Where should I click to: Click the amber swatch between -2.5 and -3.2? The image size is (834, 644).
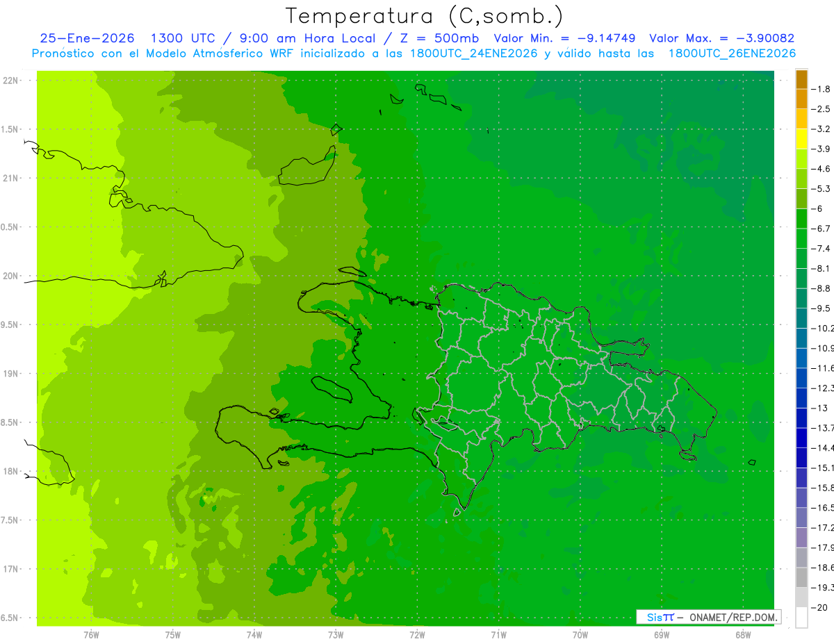click(x=801, y=119)
